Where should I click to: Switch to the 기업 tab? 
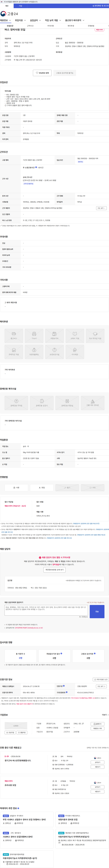click(x=20, y=6)
